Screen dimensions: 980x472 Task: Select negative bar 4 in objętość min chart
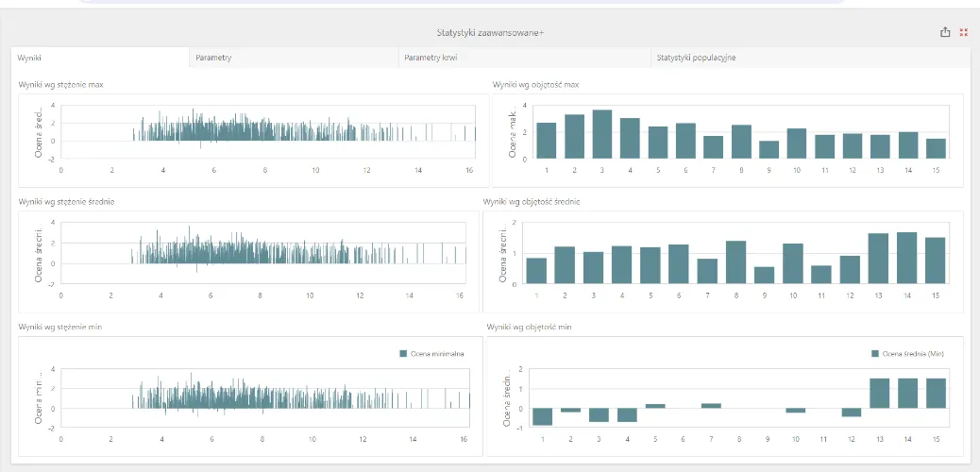tap(627, 415)
